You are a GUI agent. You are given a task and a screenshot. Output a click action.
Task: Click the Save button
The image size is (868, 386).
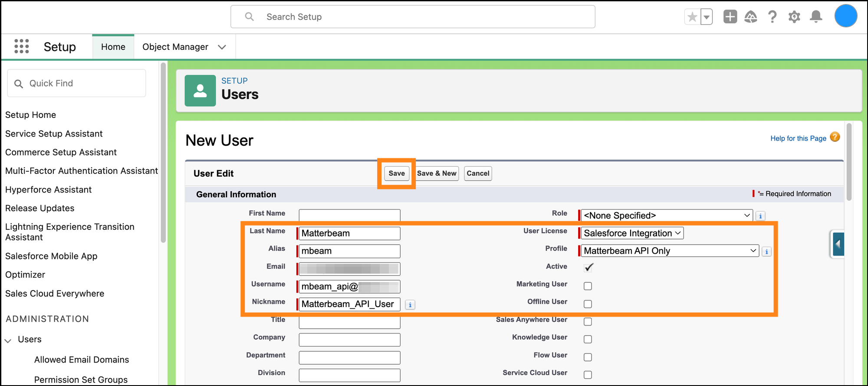tap(397, 173)
